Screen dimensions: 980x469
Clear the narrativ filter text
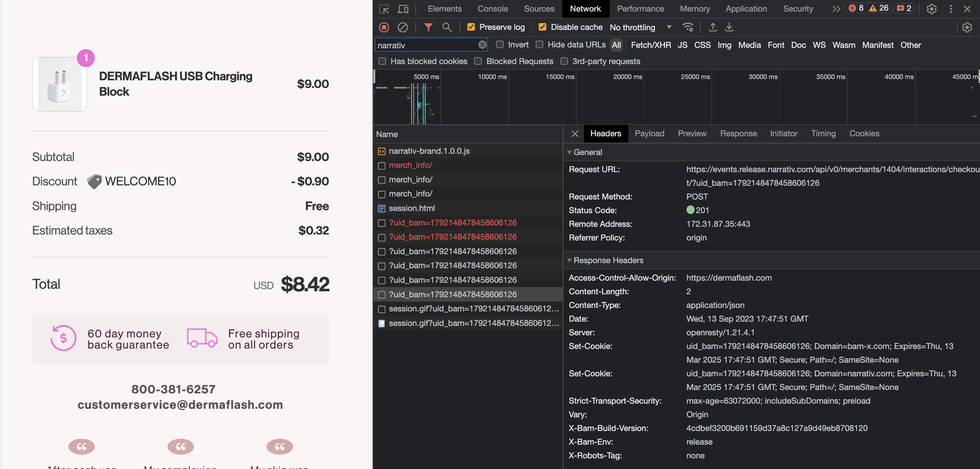pyautogui.click(x=482, y=45)
